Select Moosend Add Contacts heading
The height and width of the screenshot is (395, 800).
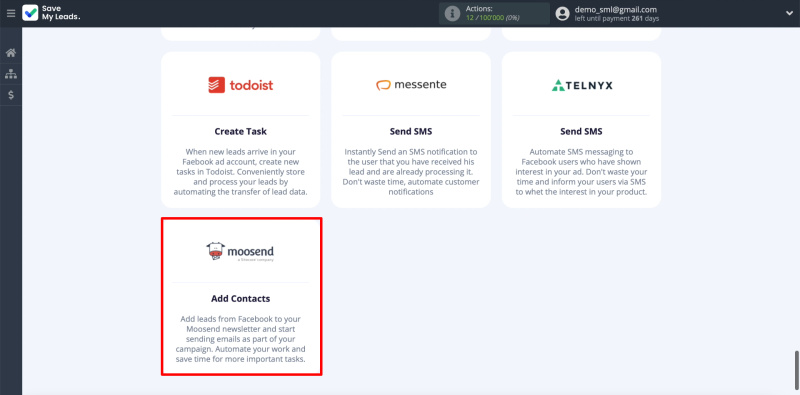coord(241,299)
